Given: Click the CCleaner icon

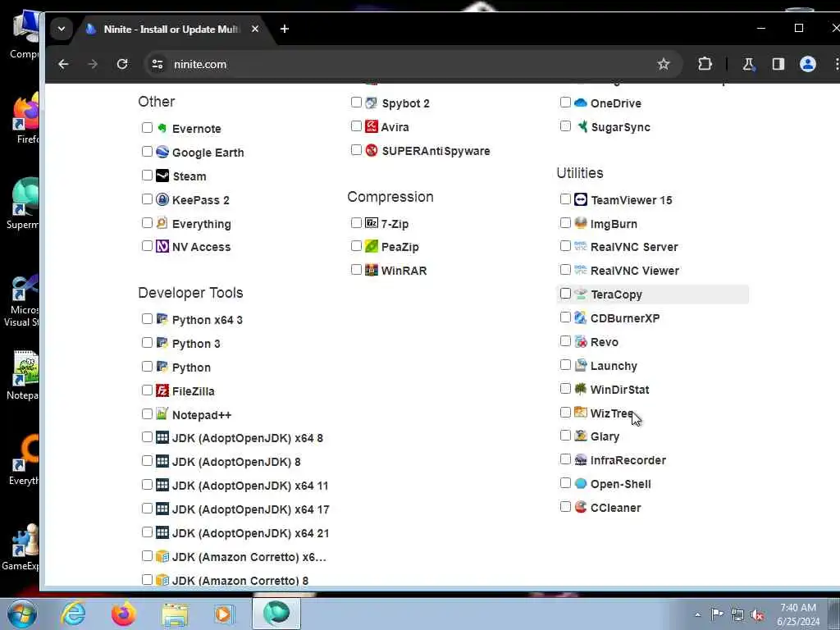Looking at the screenshot, I should (580, 506).
